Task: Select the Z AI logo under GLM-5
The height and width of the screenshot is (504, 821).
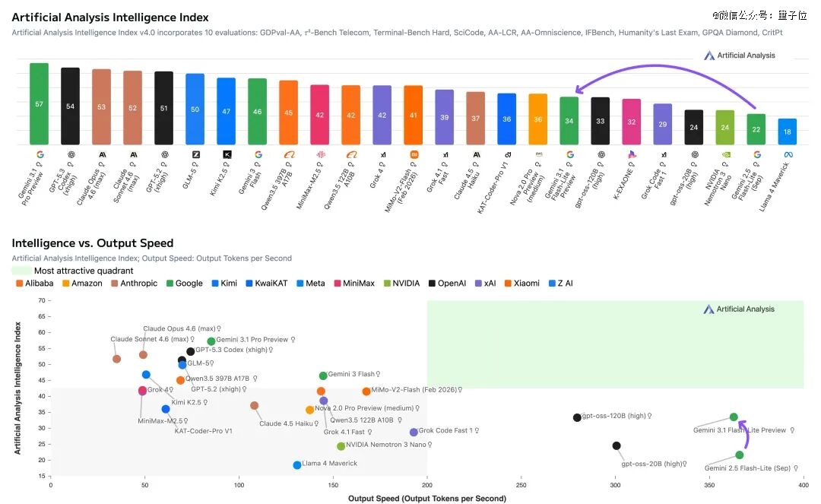Action: [x=195, y=154]
